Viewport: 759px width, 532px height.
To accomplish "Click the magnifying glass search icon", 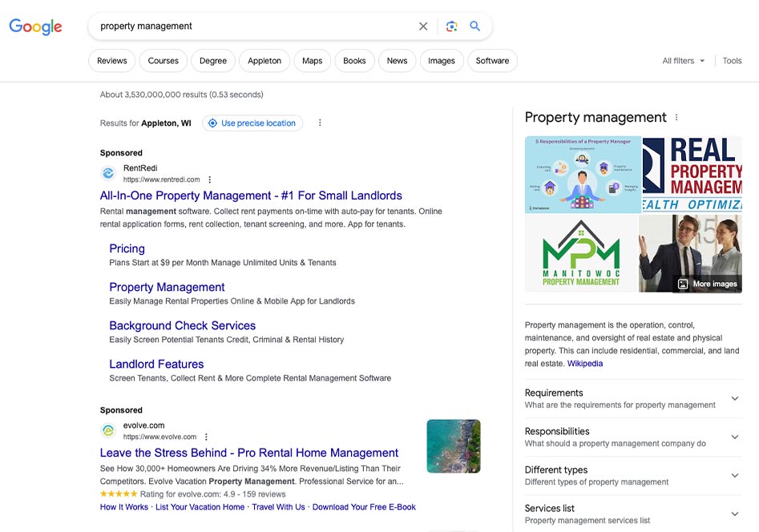I will pos(474,26).
